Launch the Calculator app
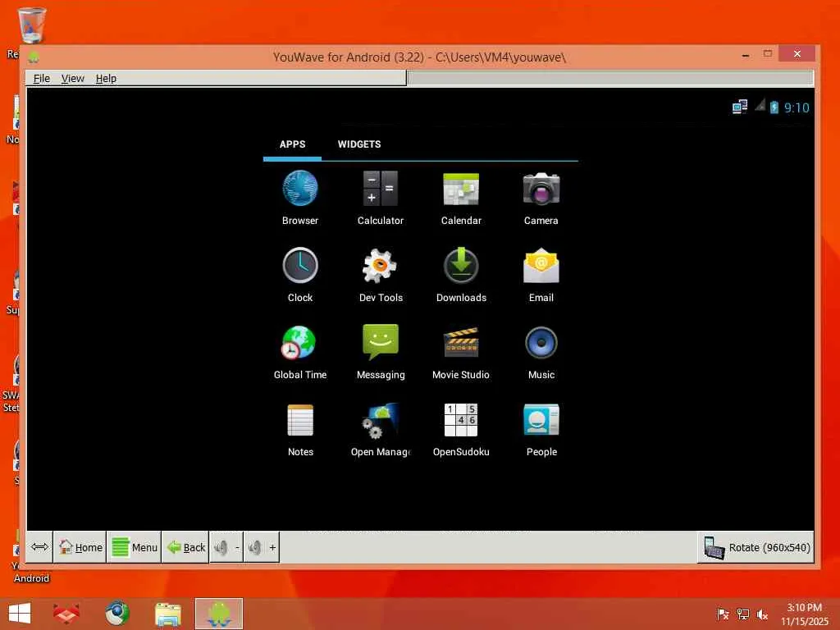 click(381, 197)
